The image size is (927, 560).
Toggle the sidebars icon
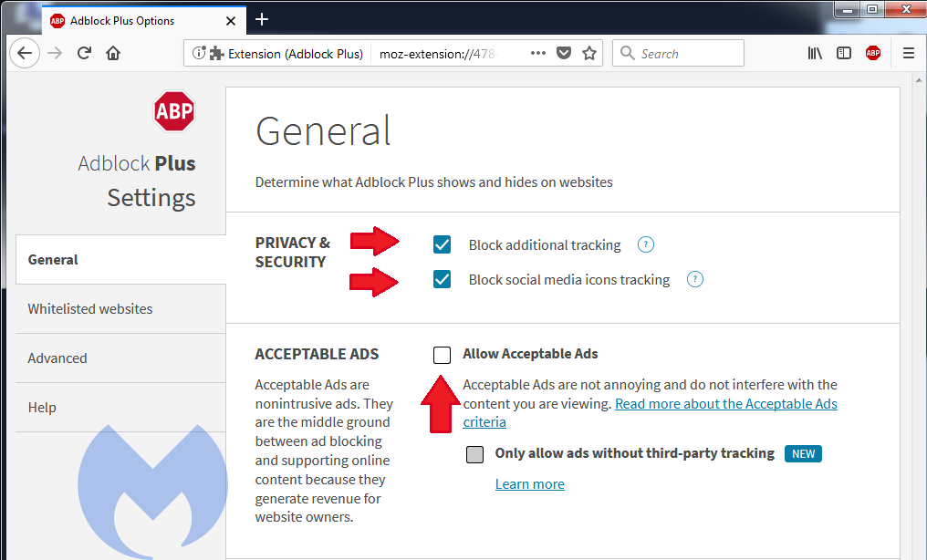coord(844,53)
